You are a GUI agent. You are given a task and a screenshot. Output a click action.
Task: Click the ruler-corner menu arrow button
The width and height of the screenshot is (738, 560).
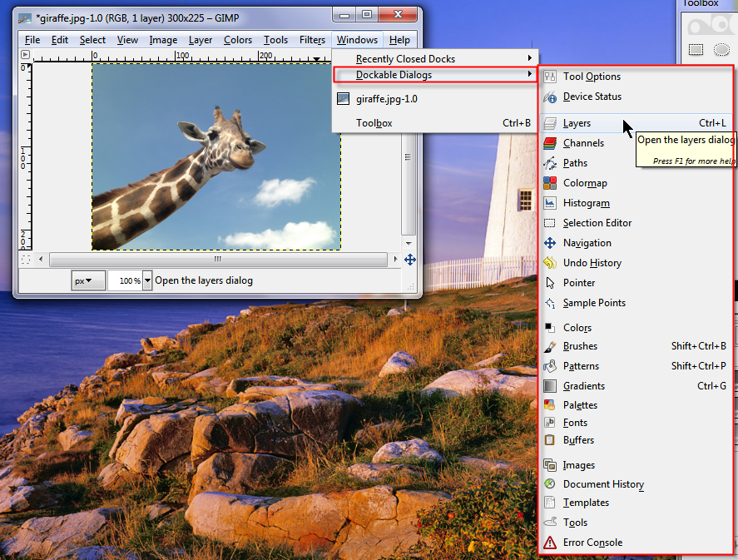[x=25, y=55]
